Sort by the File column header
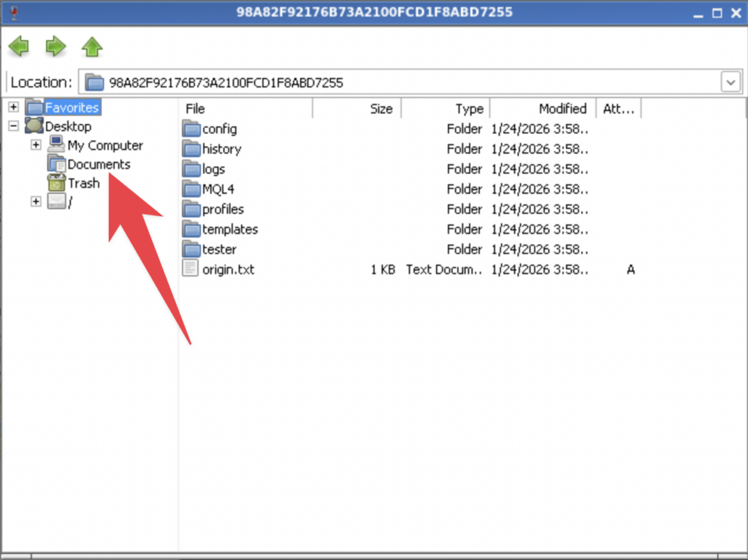 click(245, 109)
